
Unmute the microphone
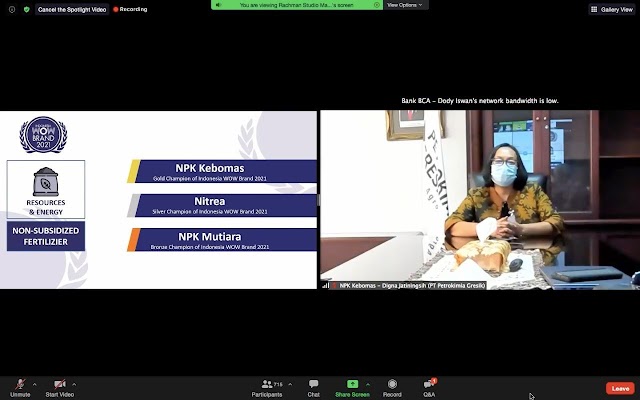coord(20,388)
